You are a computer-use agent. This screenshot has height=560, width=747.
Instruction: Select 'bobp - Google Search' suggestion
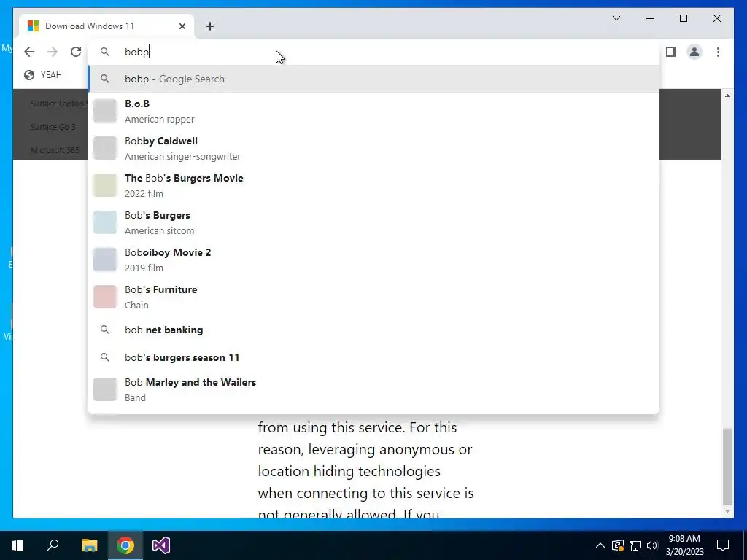(374, 79)
